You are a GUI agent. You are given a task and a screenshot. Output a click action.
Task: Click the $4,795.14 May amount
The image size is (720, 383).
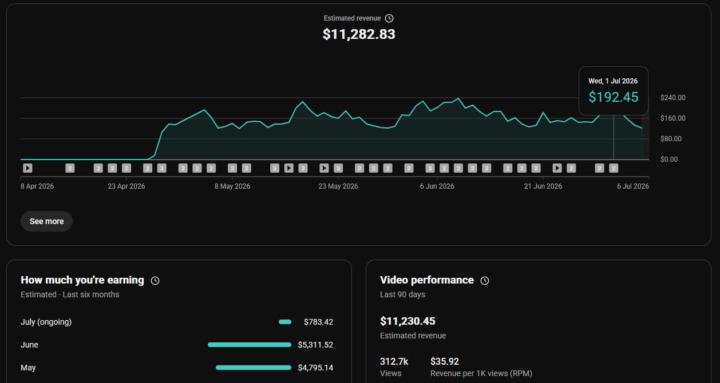pos(315,368)
